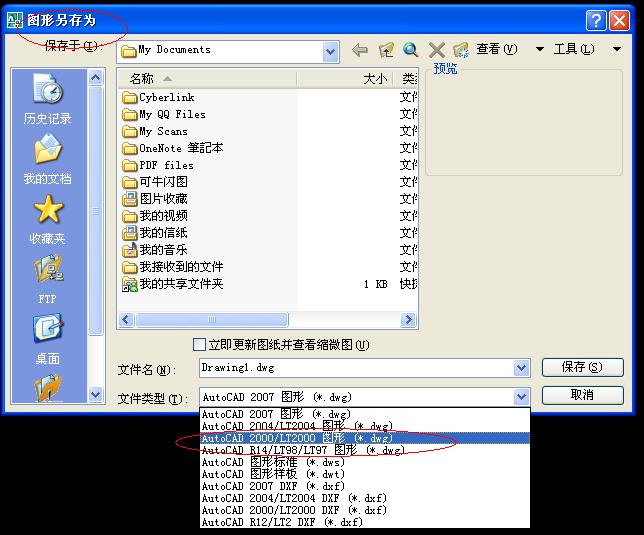
Task: Go up one folder level
Action: (386, 50)
